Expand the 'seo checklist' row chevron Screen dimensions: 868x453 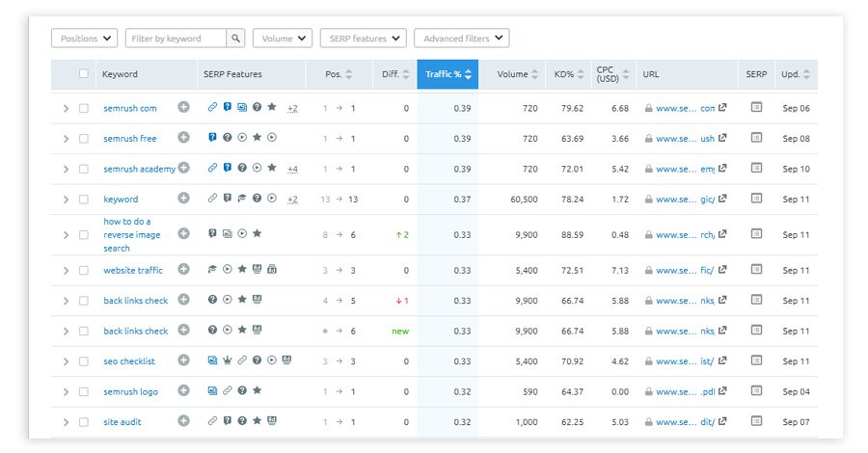click(x=66, y=361)
